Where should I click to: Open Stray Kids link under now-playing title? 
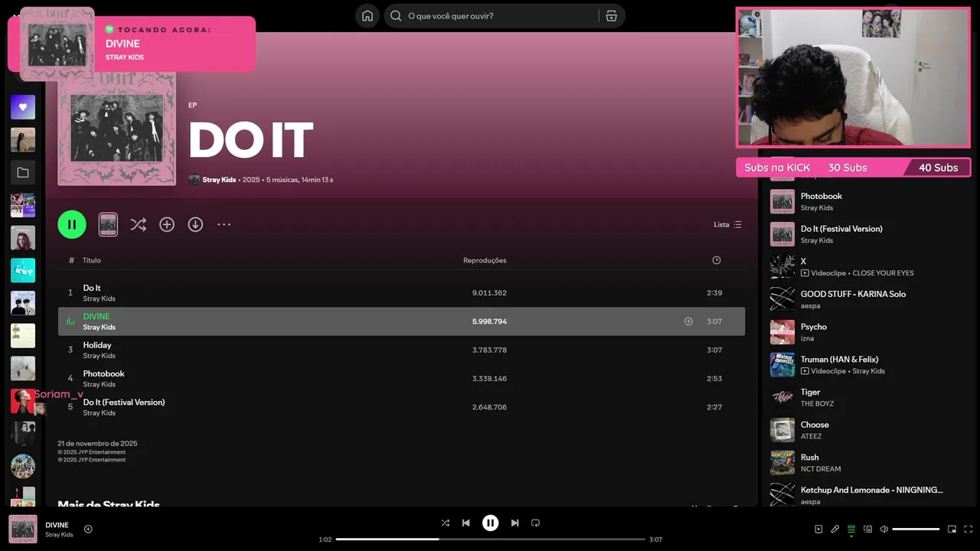coord(59,534)
